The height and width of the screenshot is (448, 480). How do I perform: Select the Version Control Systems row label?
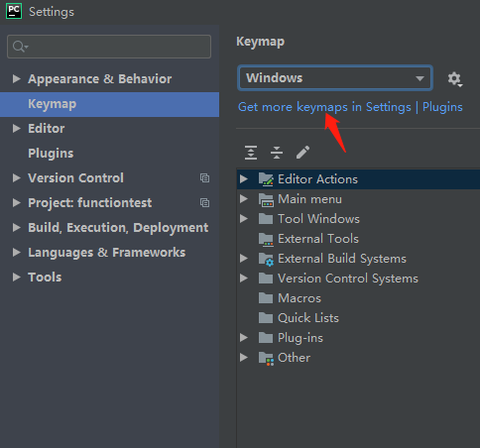[x=348, y=279]
